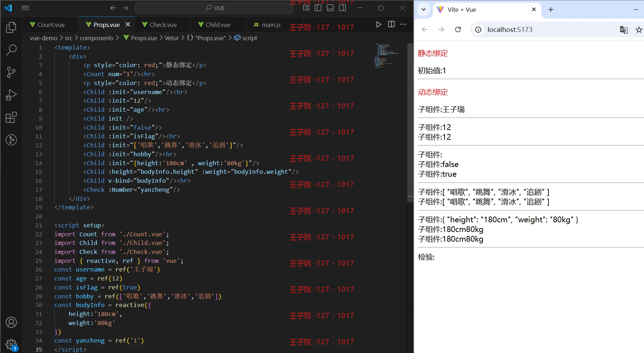Open the VS Code hamburger menu

tap(25, 8)
